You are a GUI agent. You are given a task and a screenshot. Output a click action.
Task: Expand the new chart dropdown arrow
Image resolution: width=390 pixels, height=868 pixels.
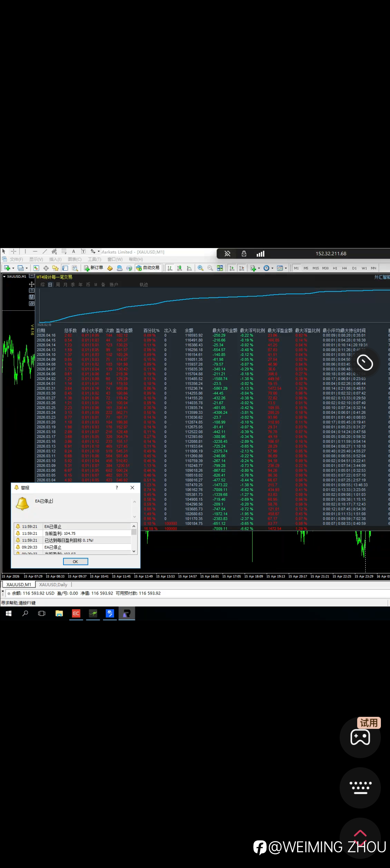[x=13, y=268]
